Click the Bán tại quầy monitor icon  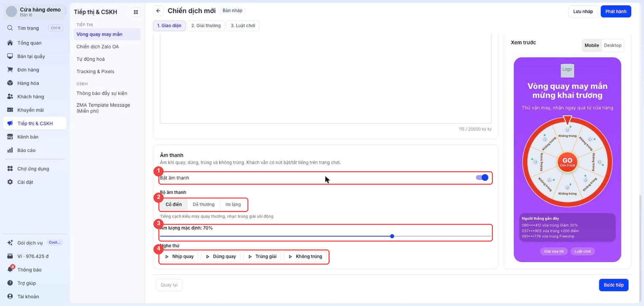[x=10, y=56]
